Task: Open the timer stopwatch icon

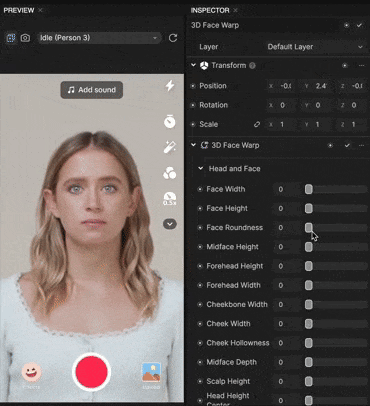Action: point(170,121)
